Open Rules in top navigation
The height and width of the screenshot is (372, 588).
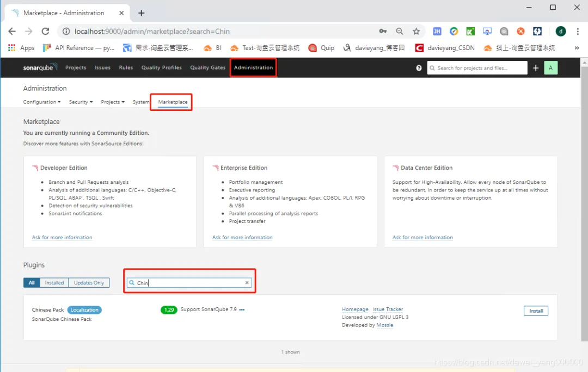[x=126, y=67]
